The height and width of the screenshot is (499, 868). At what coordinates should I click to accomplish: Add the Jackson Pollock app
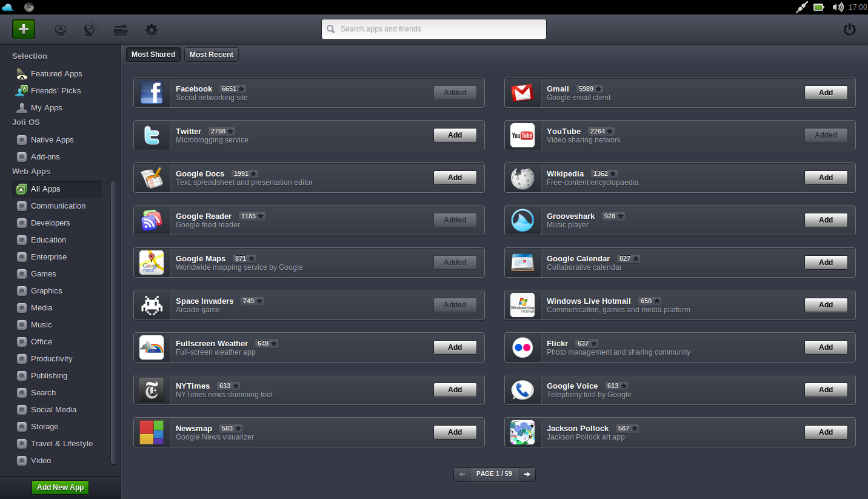tap(826, 432)
